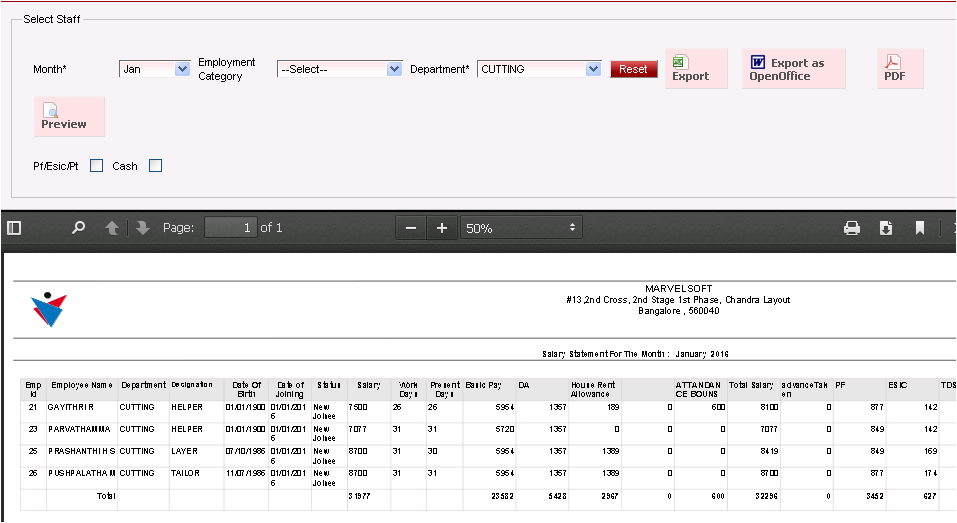The image size is (957, 523).
Task: Open the 50% zoom level dropdown
Action: click(521, 228)
